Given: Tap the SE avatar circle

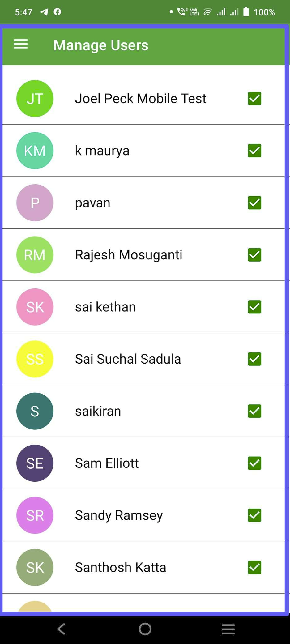Looking at the screenshot, I should (x=35, y=463).
